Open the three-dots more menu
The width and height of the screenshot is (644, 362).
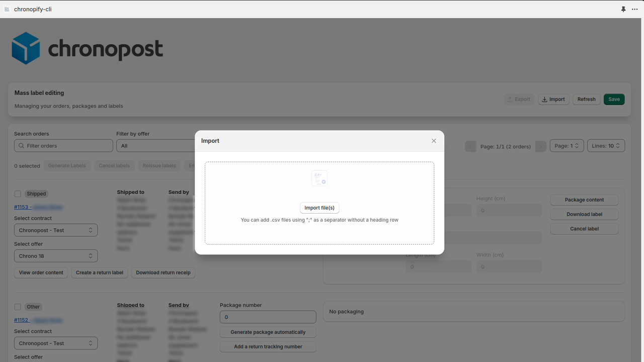(x=635, y=9)
